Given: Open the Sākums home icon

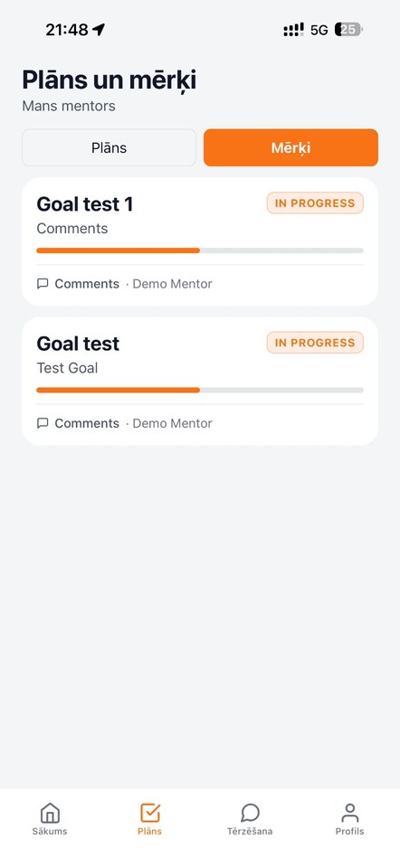Looking at the screenshot, I should tap(50, 813).
